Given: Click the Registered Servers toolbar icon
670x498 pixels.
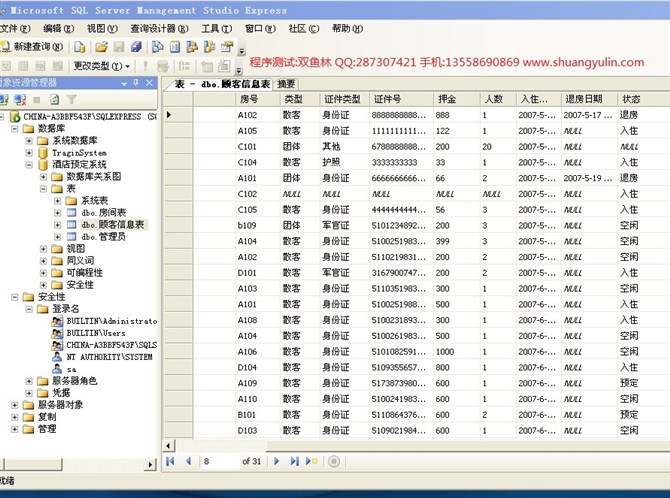Looking at the screenshot, I should pyautogui.click(x=158, y=47).
